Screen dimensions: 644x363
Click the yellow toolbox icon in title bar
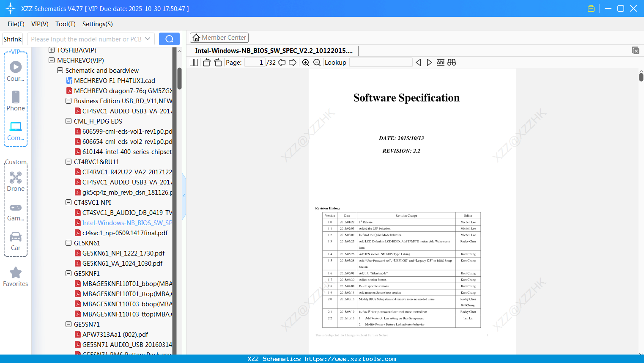591,8
